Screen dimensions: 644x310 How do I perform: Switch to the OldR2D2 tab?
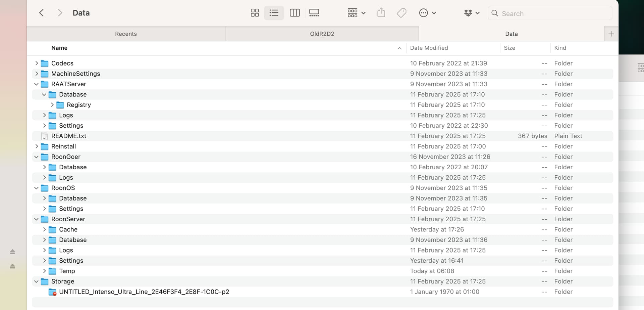coord(322,34)
